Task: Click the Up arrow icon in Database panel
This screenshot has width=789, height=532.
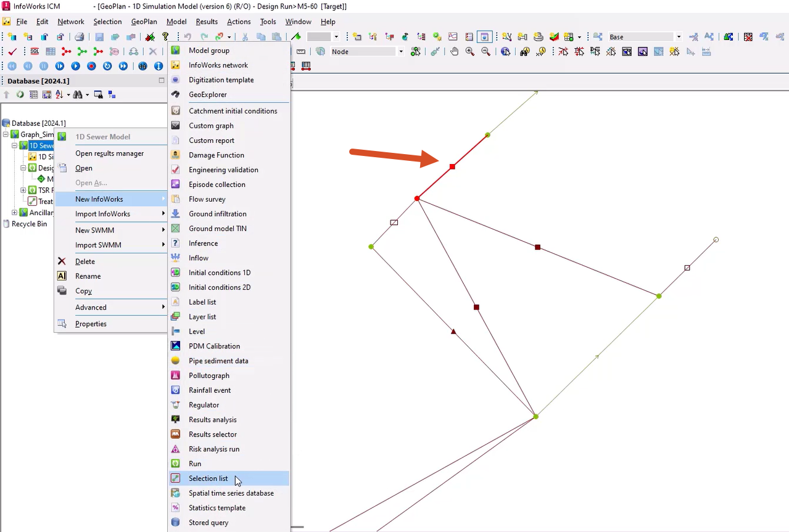Action: pos(7,95)
